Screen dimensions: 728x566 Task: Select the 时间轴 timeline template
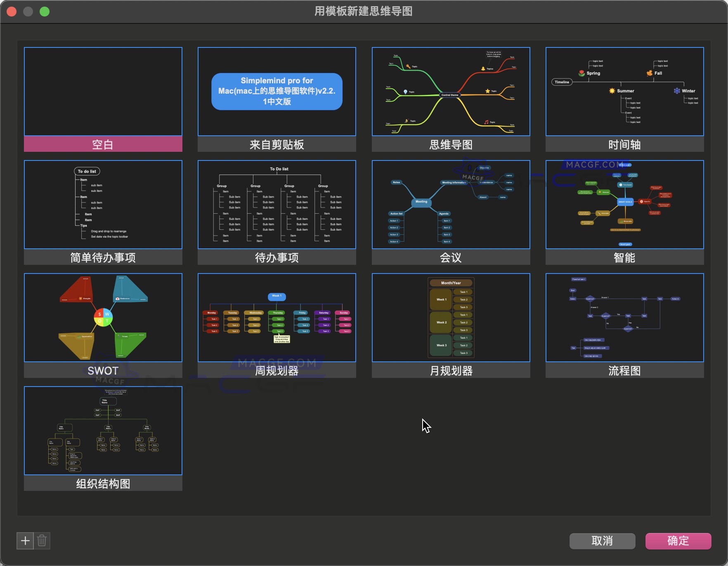pos(624,92)
